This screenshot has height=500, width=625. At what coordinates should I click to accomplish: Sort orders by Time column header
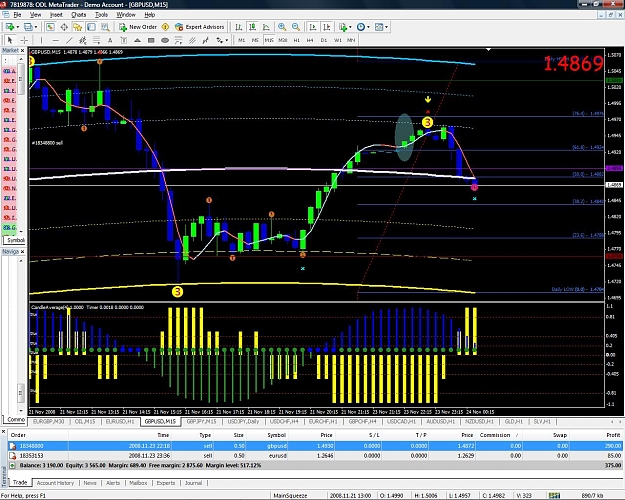[163, 435]
